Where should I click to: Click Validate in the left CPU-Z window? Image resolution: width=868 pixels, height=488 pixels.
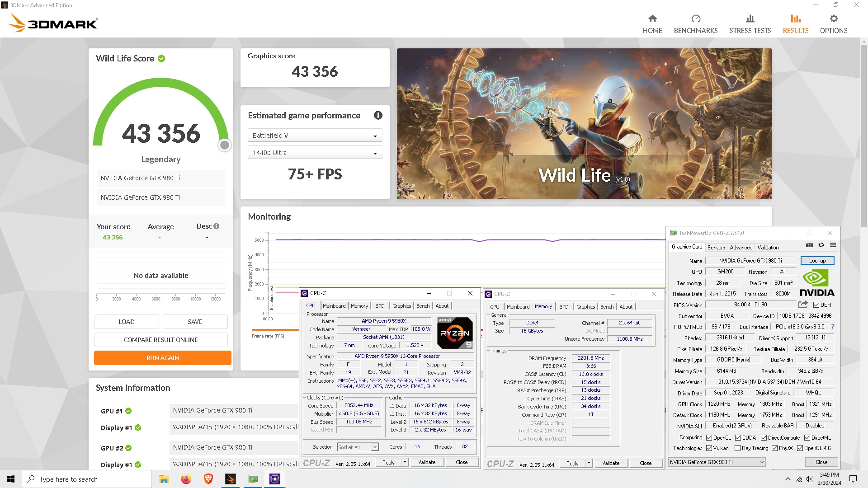[x=427, y=462]
